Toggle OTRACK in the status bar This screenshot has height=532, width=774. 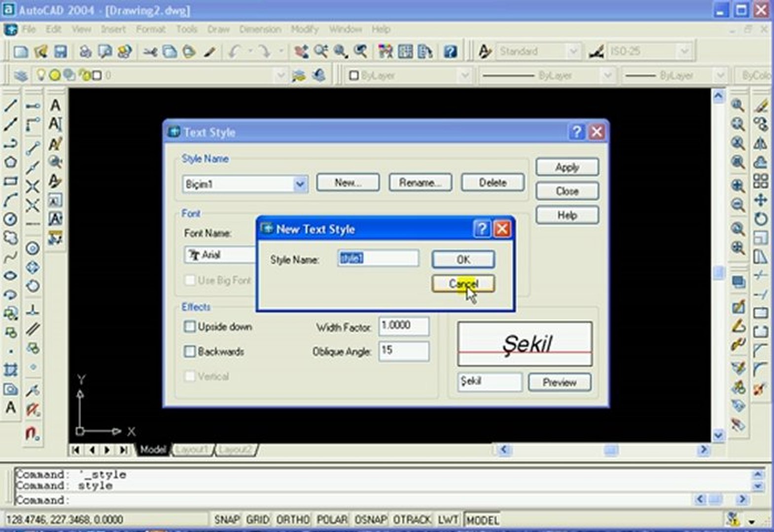412,520
